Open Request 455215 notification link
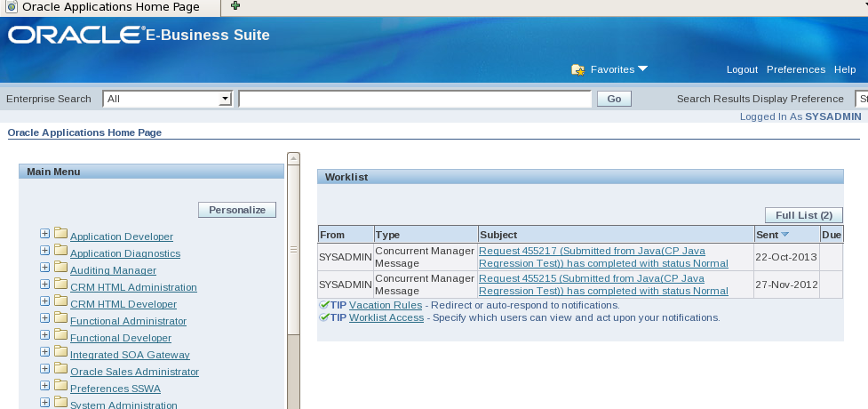The height and width of the screenshot is (409, 868). pyautogui.click(x=603, y=285)
